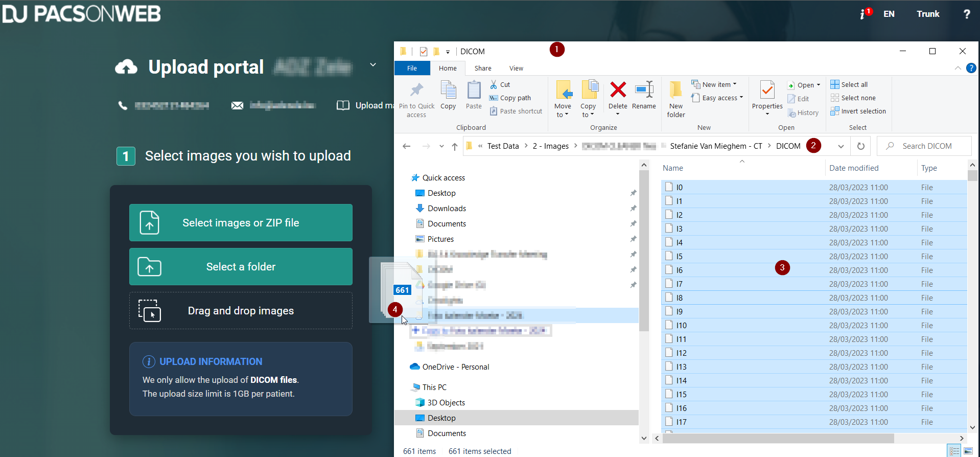980x457 pixels.
Task: Collapse the ribbon with the chevron
Action: (x=958, y=68)
